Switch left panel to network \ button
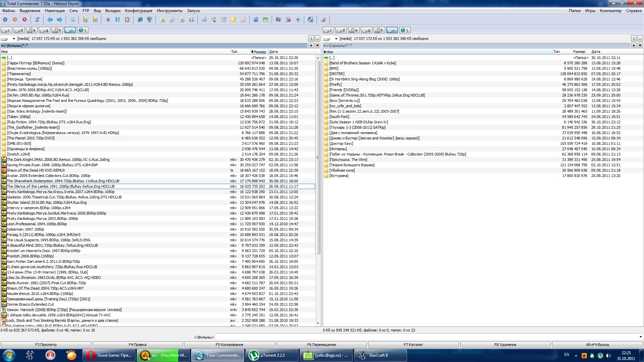The height and width of the screenshot is (362, 644). coord(83,30)
